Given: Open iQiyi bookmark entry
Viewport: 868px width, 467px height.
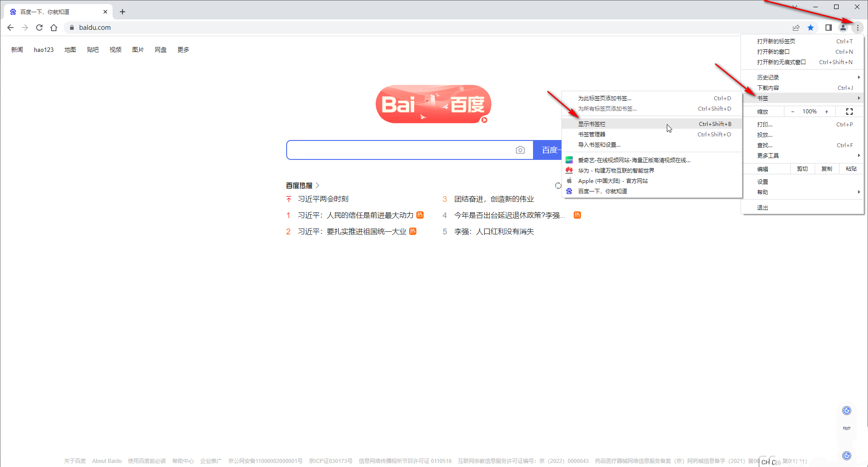Looking at the screenshot, I should click(x=652, y=160).
